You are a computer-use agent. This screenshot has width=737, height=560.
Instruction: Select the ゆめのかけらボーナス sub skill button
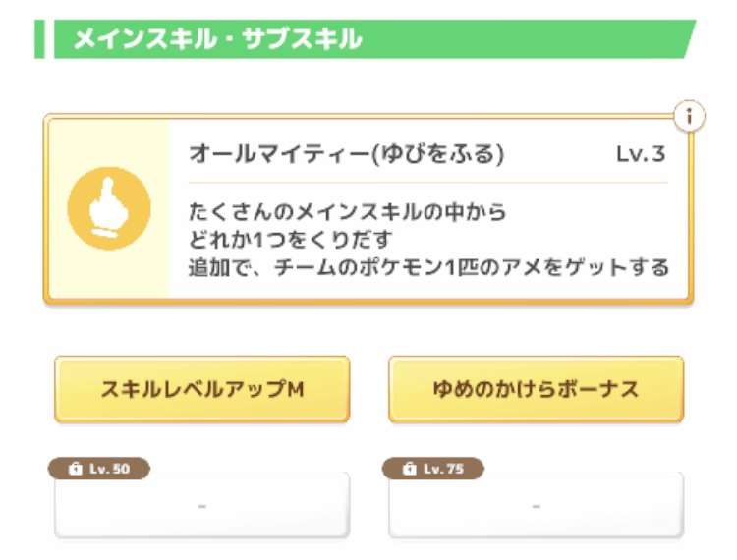point(536,389)
